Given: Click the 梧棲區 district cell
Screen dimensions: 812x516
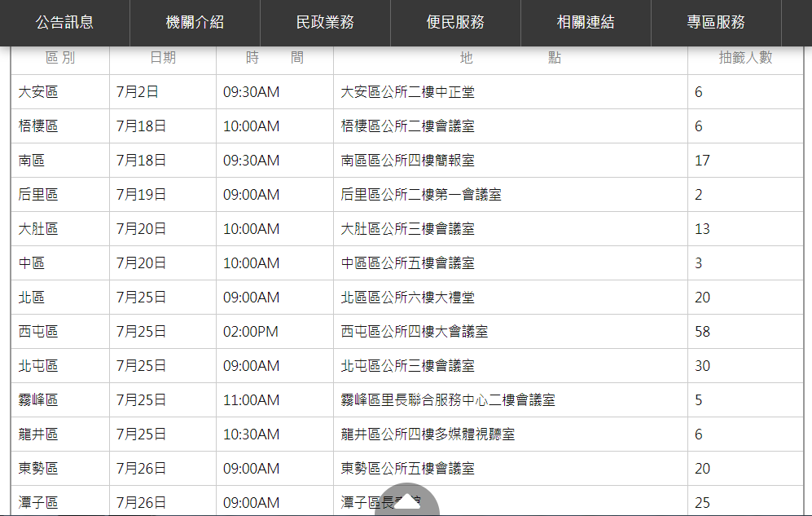Looking at the screenshot, I should (x=60, y=126).
